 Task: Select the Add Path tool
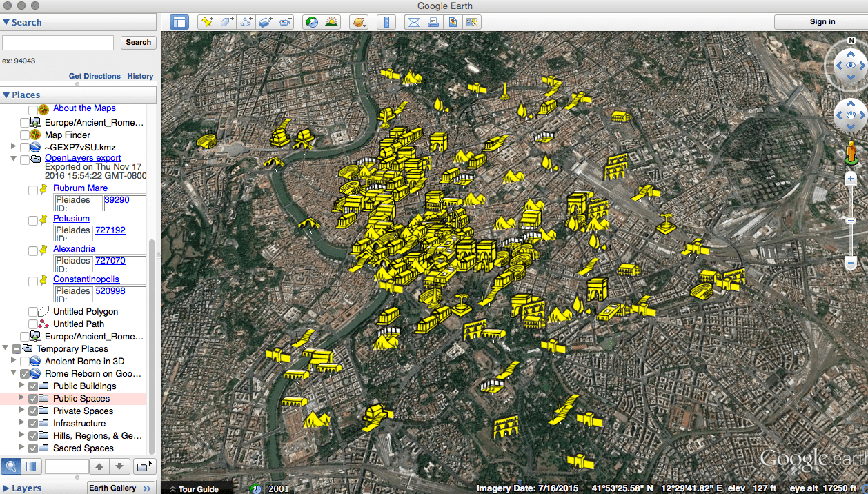[246, 22]
